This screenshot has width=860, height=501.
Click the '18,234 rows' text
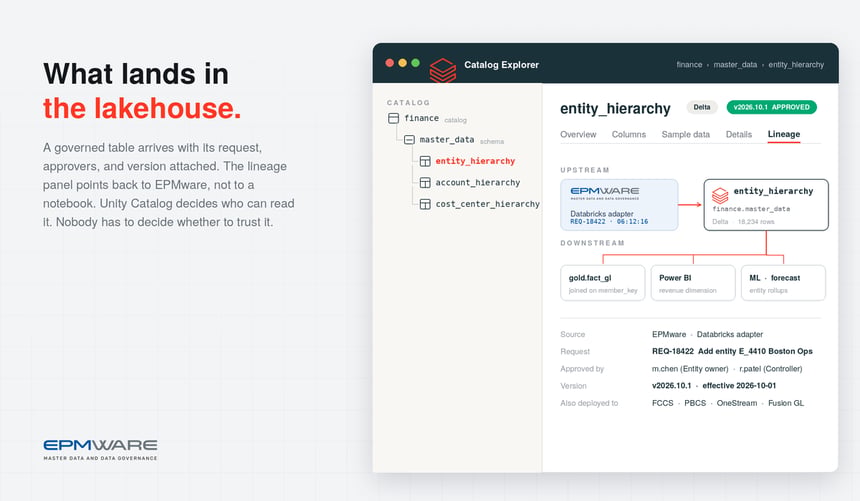pos(756,222)
